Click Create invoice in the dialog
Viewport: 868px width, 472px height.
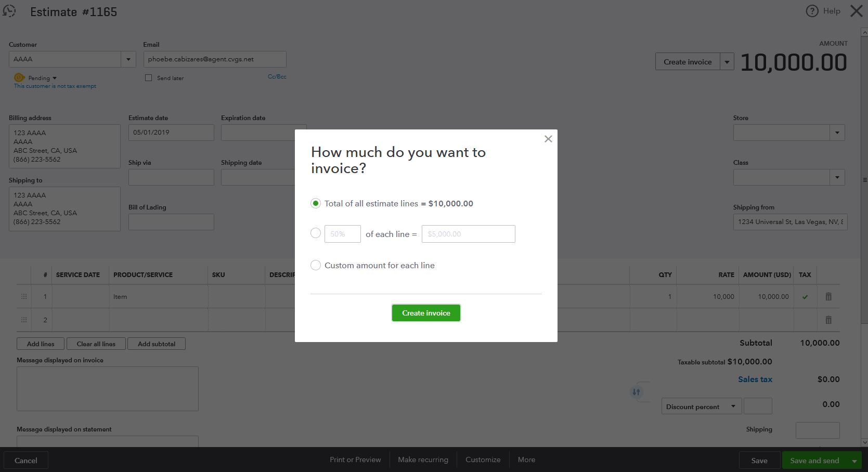pos(425,312)
